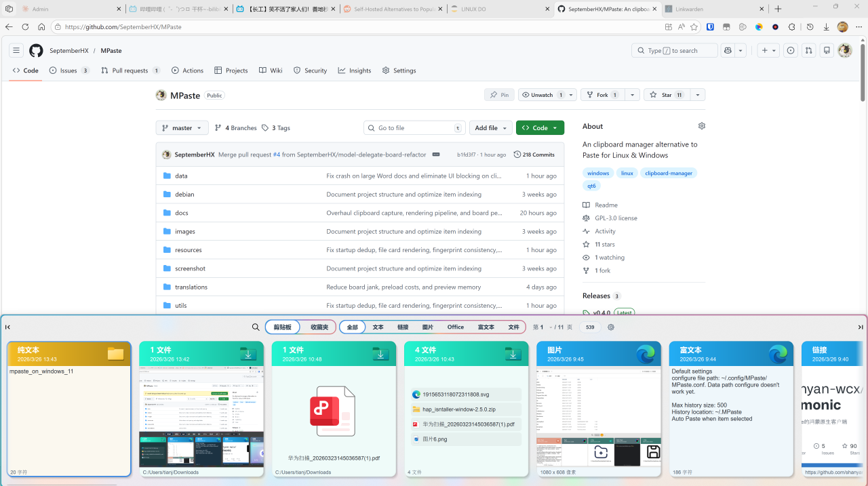Open the Actions repository tab

[x=187, y=70]
